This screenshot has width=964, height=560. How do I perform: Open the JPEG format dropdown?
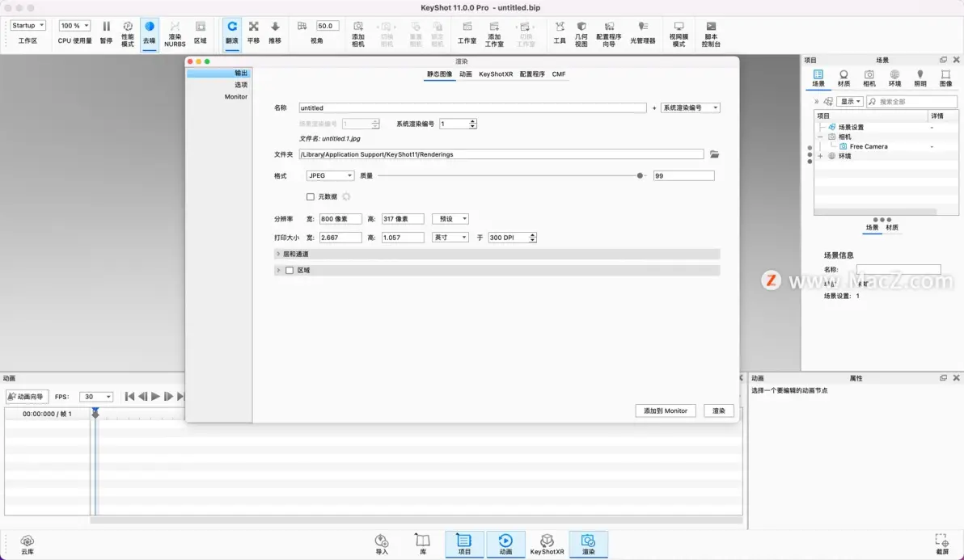coord(330,175)
